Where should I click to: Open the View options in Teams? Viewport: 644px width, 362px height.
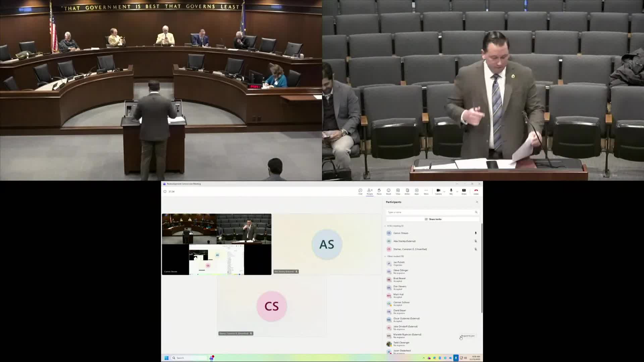pos(398,191)
